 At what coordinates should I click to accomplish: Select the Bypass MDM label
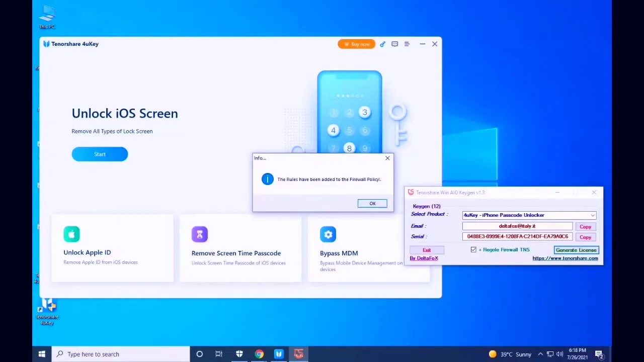click(339, 253)
